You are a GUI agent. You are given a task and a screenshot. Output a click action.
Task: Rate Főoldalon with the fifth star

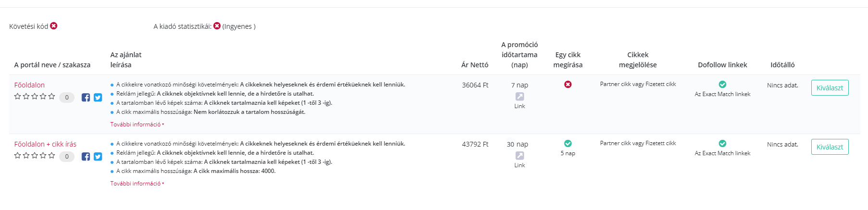point(51,97)
